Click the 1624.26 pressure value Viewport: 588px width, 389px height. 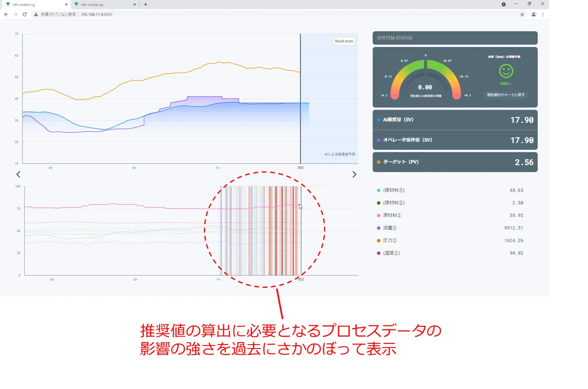[514, 241]
